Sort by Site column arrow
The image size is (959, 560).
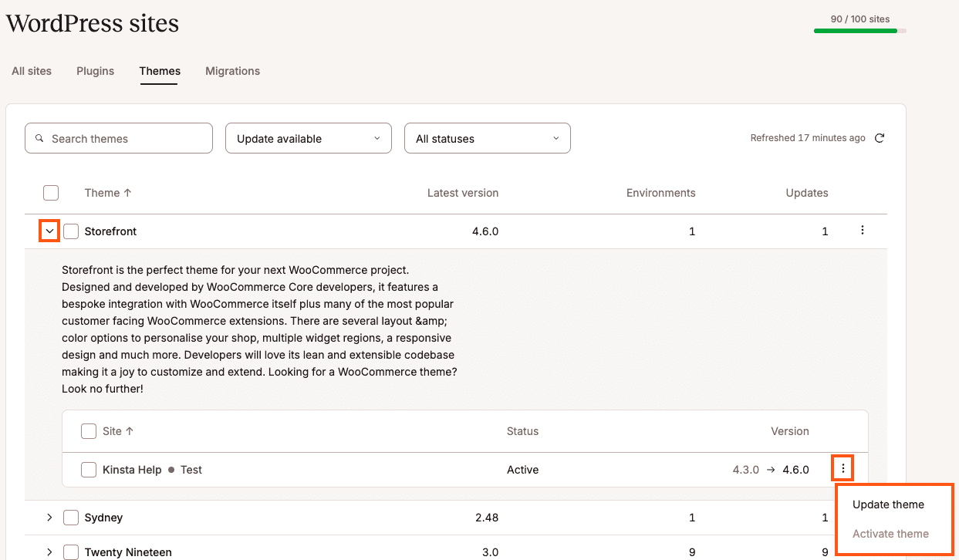130,431
